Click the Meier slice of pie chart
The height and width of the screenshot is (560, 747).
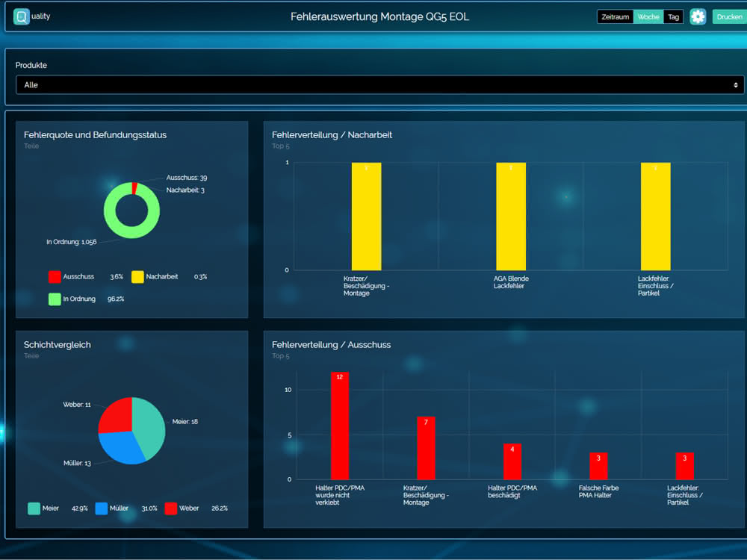[x=152, y=426]
